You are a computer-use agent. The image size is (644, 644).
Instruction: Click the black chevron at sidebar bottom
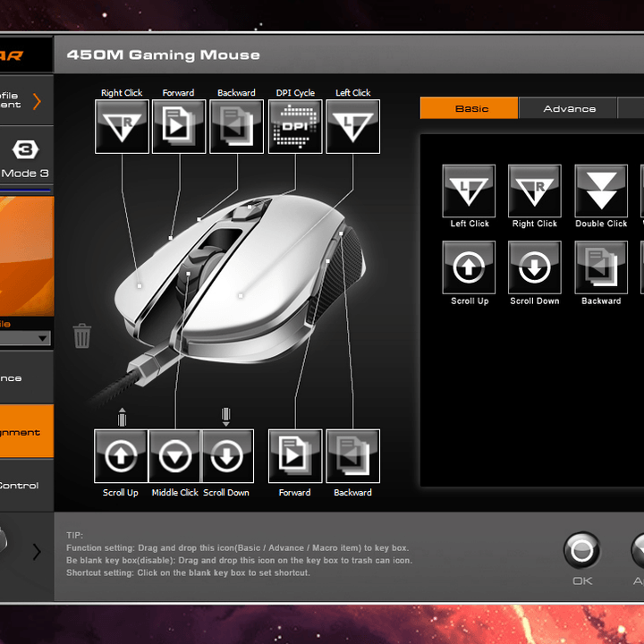tap(37, 552)
